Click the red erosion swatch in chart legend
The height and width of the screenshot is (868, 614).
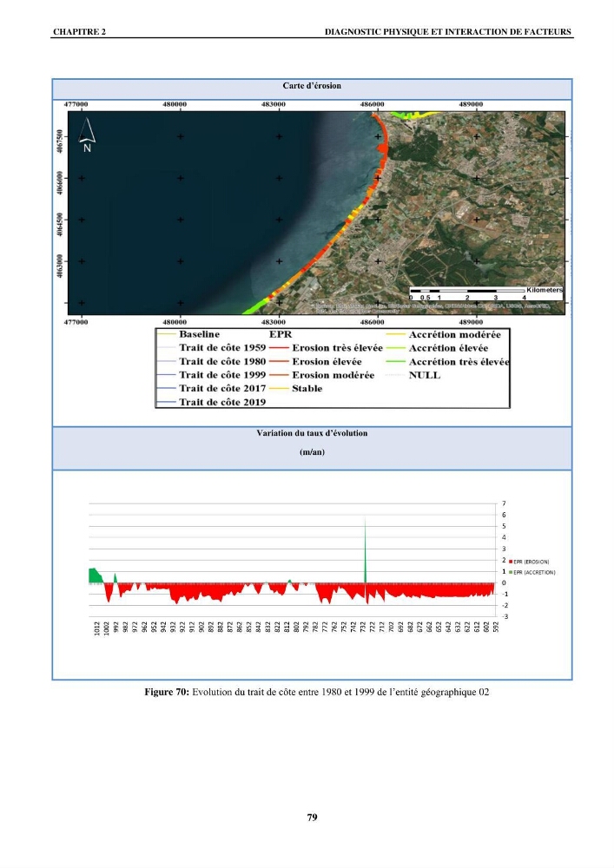tap(511, 562)
